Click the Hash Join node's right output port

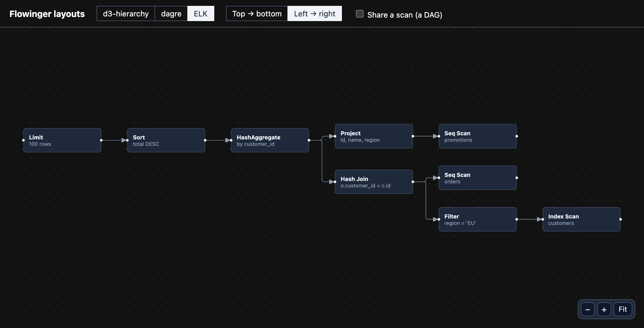point(413,182)
